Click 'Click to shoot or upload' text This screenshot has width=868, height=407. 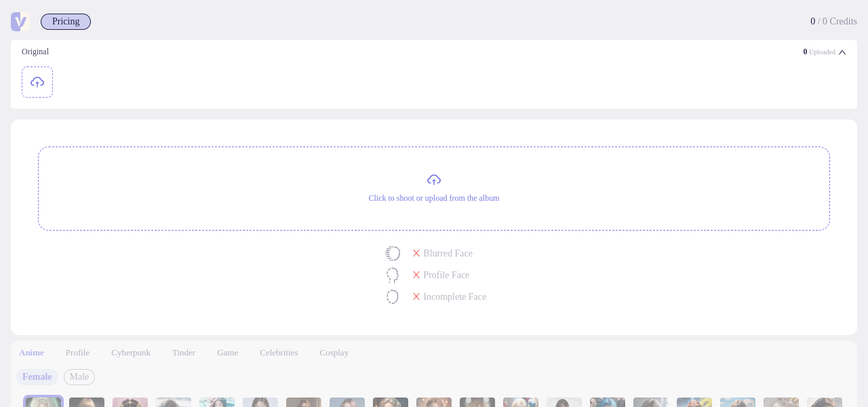tap(434, 198)
